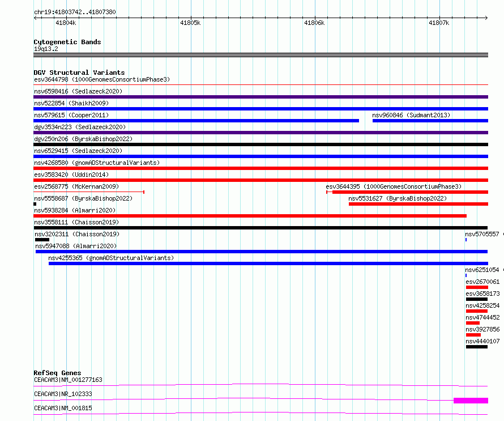
Task: Select the nsv6598416 Sedlazeck2020 purple bar
Action: click(x=260, y=97)
